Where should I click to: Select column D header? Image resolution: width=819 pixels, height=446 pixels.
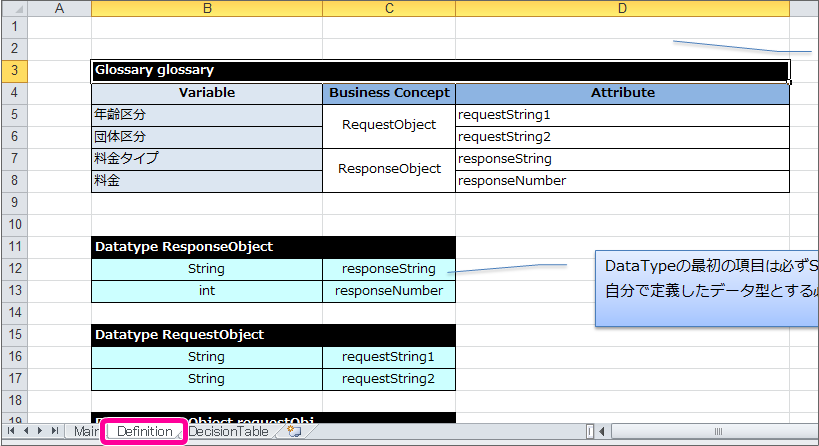(622, 9)
